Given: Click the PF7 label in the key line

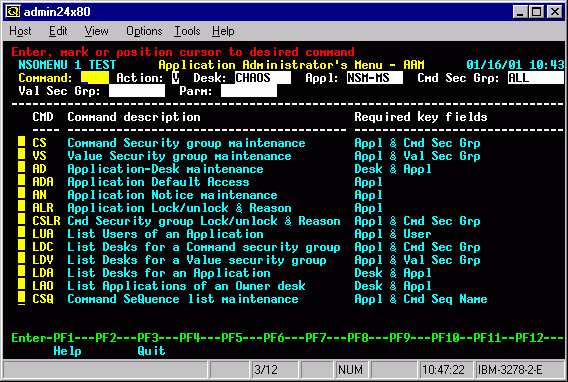Looking at the screenshot, I should 316,338.
